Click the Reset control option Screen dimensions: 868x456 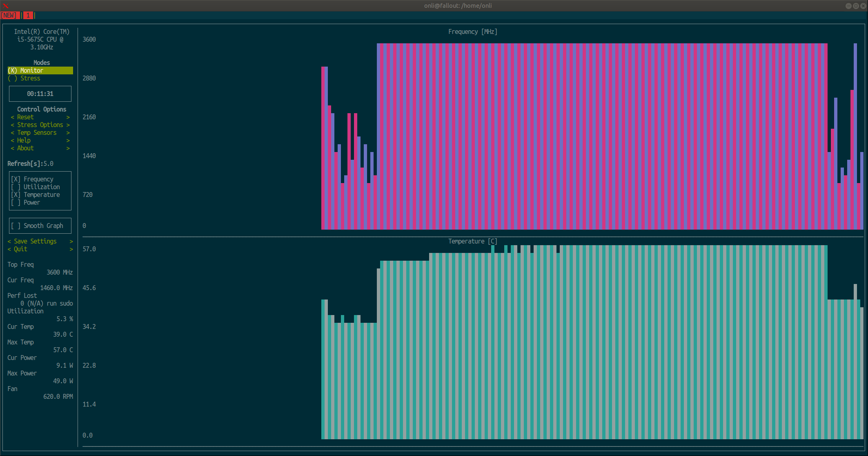(40, 117)
